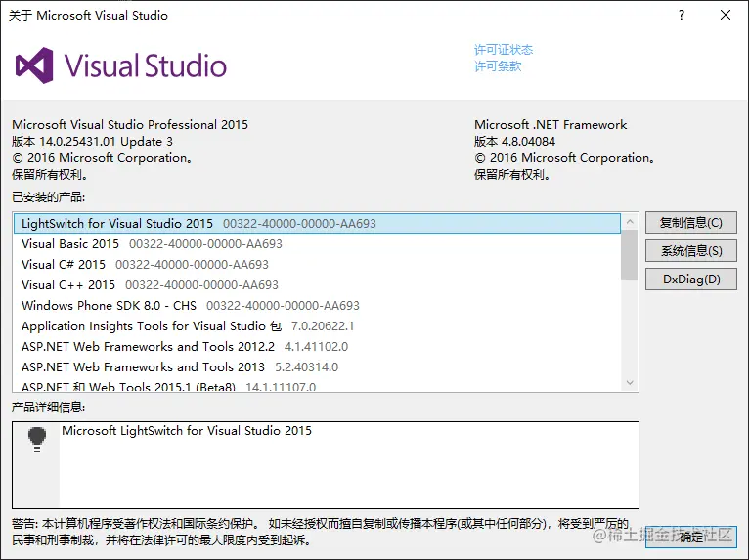Screen dimensions: 749x560
Task: Select ASP.NET Web Frameworks and Tools 2013
Action: [317, 367]
